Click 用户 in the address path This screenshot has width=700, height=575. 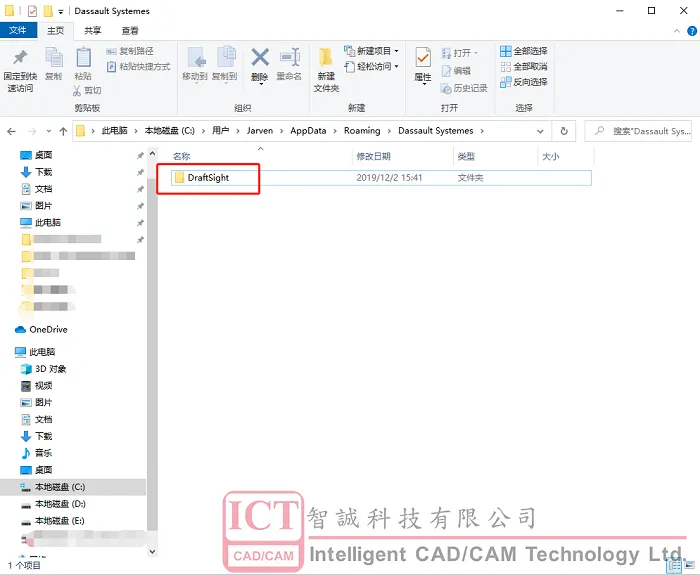click(221, 131)
